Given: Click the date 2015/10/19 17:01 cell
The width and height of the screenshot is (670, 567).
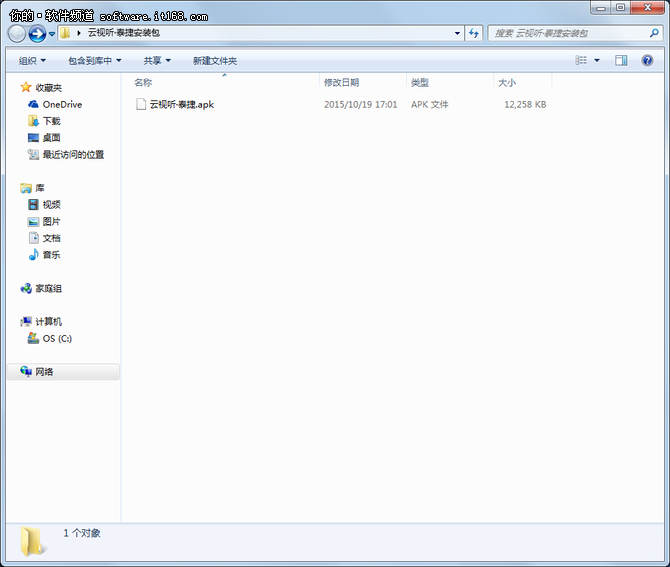Looking at the screenshot, I should [361, 104].
